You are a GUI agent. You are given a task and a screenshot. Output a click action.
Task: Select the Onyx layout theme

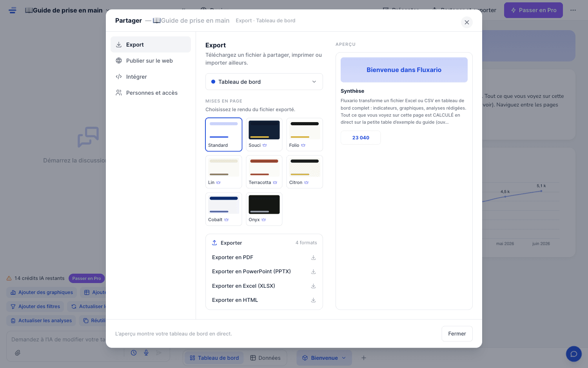(264, 209)
